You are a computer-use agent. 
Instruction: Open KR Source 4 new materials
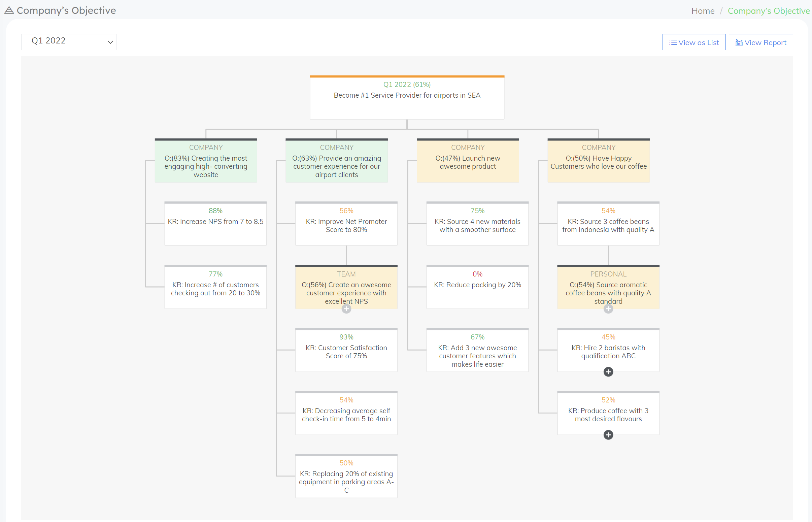477,223
